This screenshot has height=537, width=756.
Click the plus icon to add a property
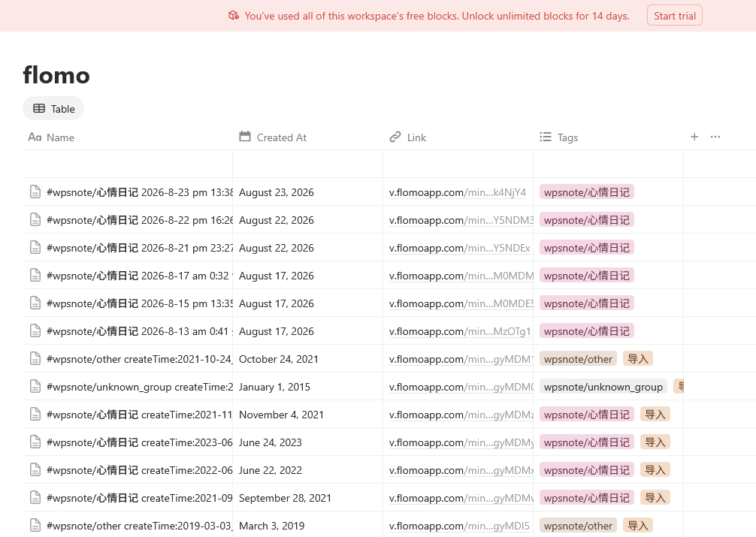[x=694, y=137]
